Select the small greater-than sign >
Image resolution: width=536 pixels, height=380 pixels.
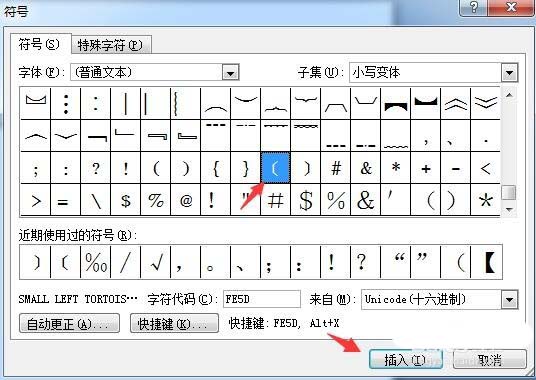[x=36, y=200]
